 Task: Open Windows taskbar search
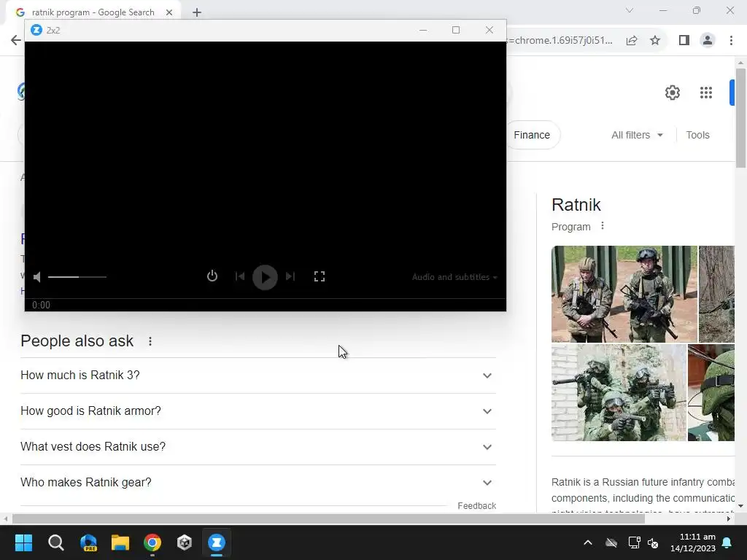tap(55, 542)
